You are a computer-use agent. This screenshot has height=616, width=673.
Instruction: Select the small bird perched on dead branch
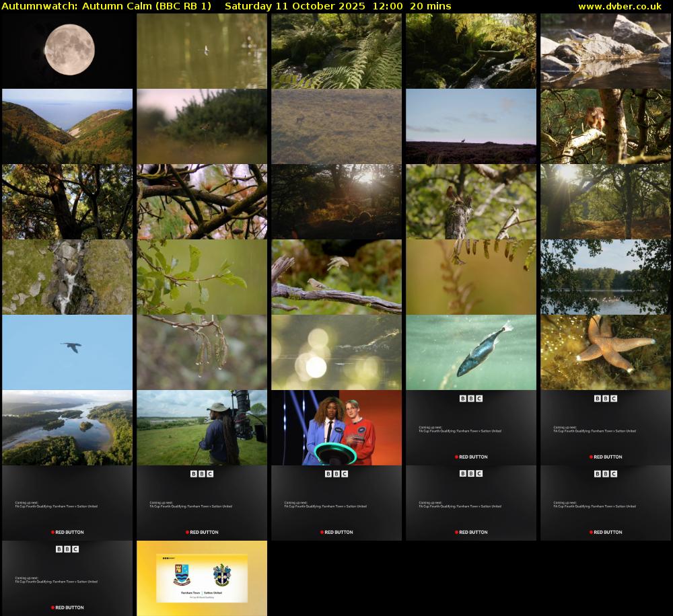tap(336, 277)
